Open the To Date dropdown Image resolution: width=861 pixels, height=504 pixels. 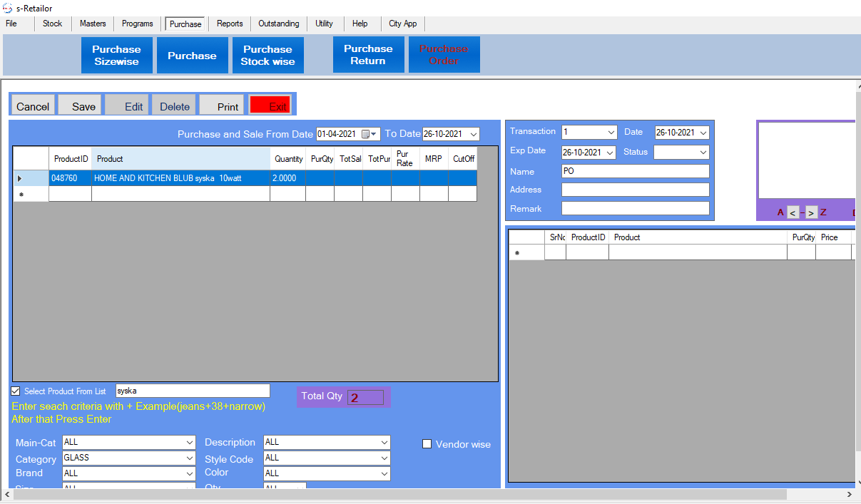tap(474, 134)
